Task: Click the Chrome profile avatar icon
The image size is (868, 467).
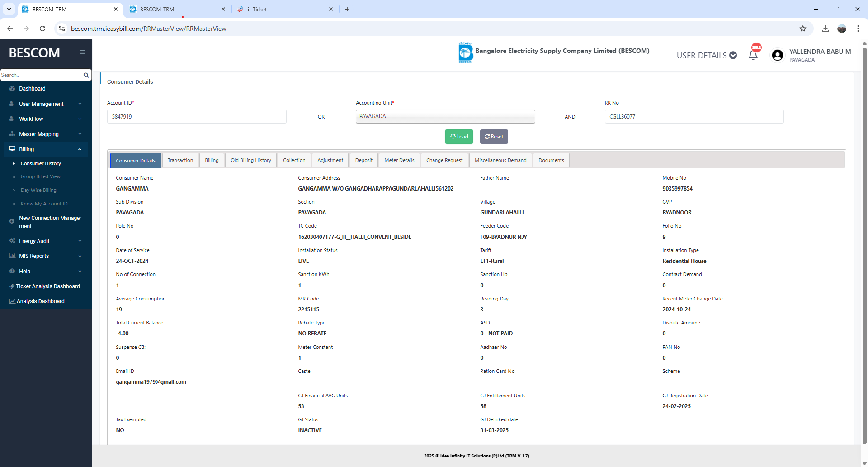Action: [x=842, y=29]
